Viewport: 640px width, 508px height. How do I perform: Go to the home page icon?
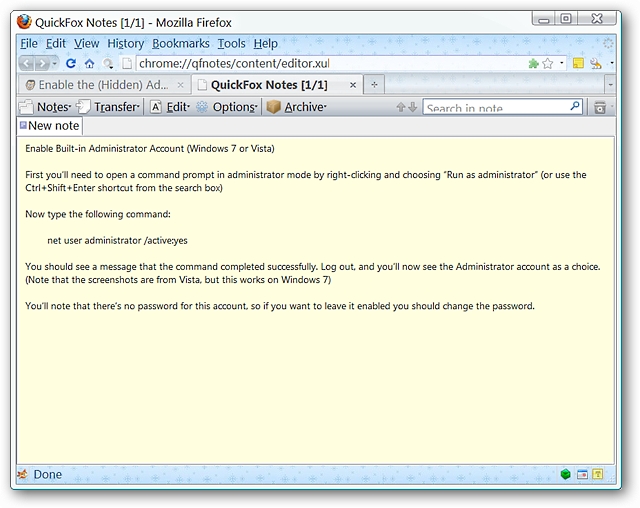coord(89,64)
